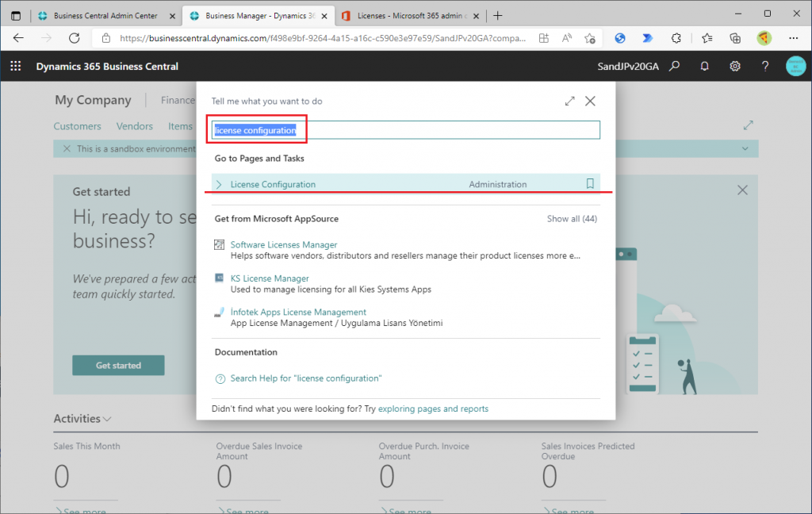
Task: Open the Collections icon
Action: click(735, 38)
